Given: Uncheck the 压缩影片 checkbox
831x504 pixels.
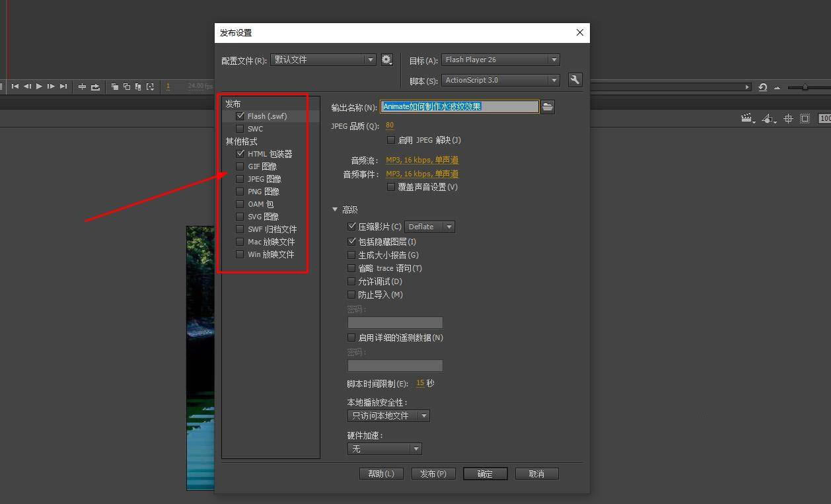Looking at the screenshot, I should point(351,227).
